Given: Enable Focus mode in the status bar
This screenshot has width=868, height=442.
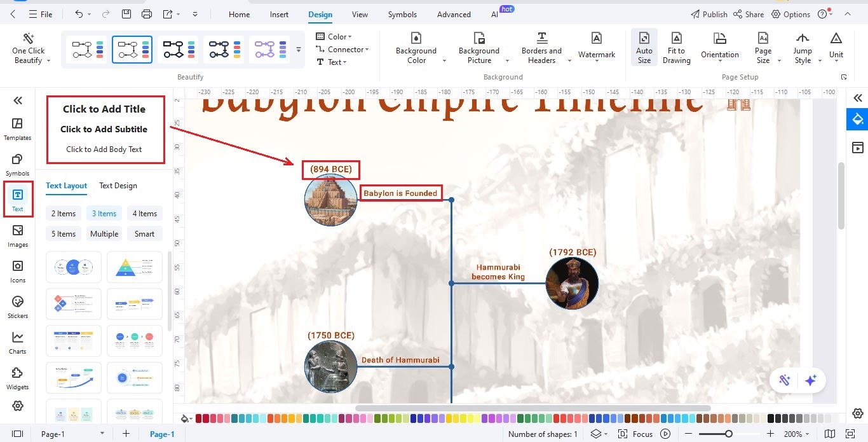Looking at the screenshot, I should [x=641, y=434].
